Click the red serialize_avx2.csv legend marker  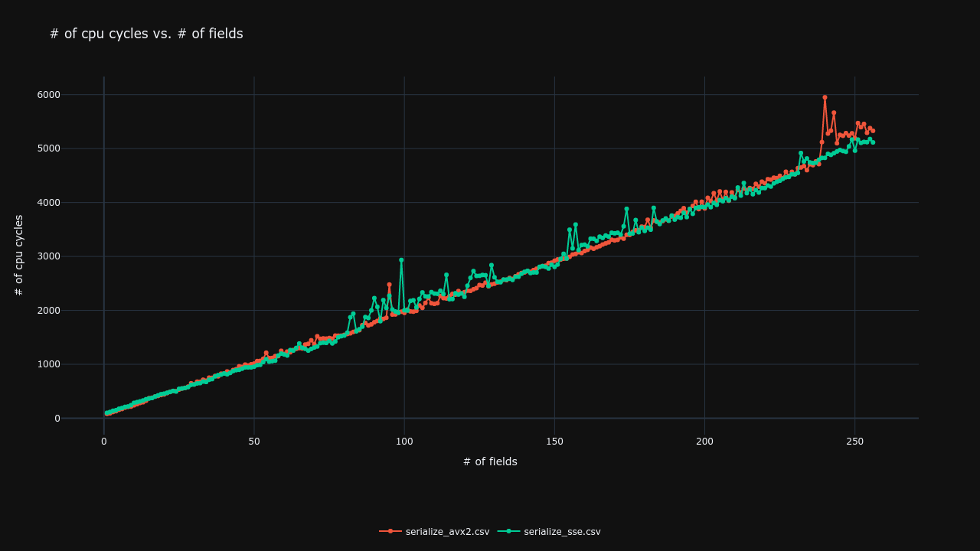(390, 531)
